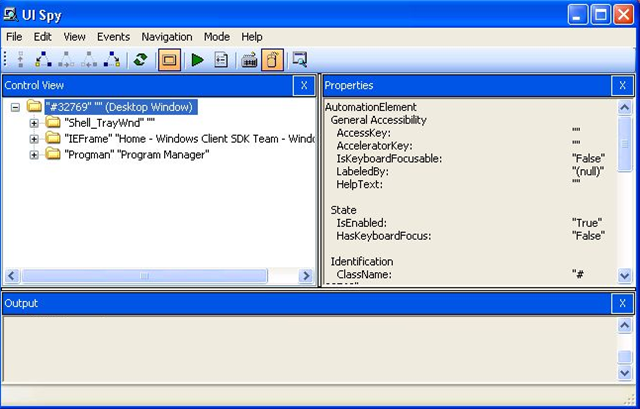The image size is (640, 409).
Task: Open the View menu
Action: (x=74, y=37)
